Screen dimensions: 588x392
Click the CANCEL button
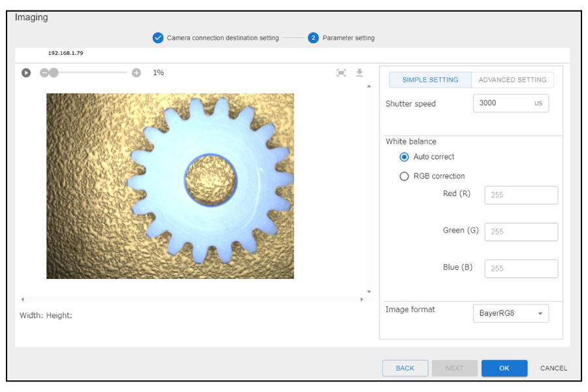[553, 368]
